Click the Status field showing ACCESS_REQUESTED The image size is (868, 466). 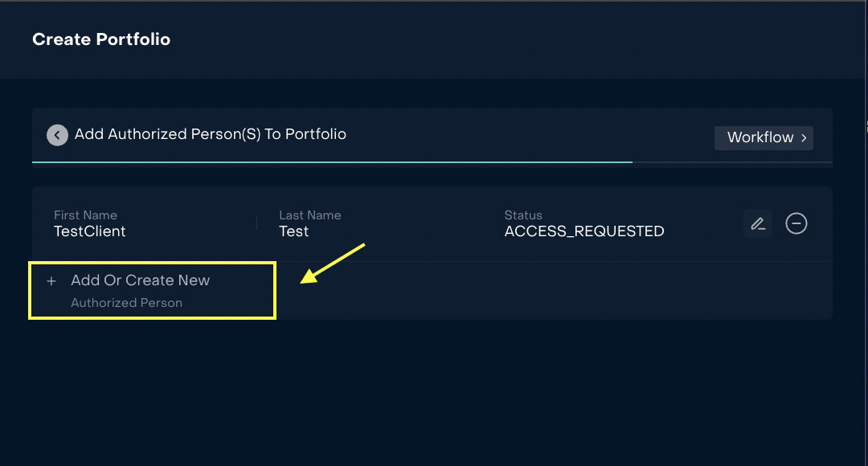click(x=583, y=231)
